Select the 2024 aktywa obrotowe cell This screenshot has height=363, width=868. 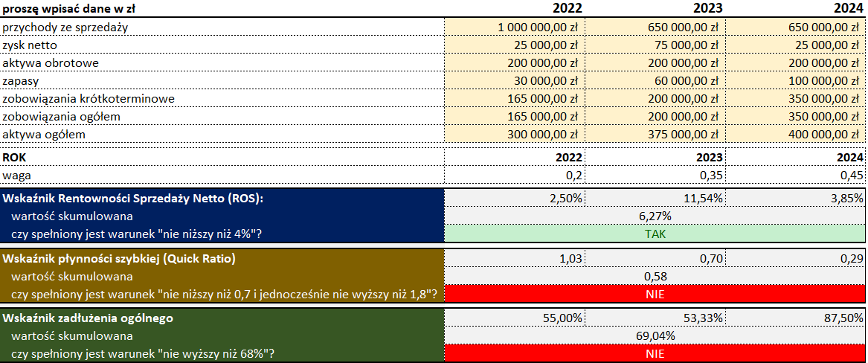coord(795,63)
